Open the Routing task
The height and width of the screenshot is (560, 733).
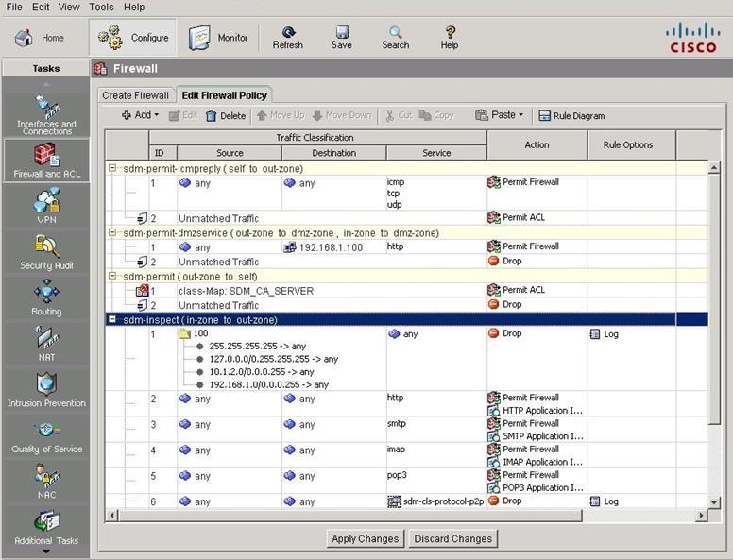[46, 297]
